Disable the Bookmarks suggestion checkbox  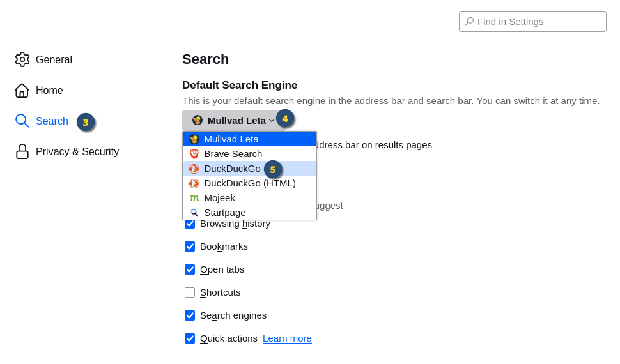point(190,246)
